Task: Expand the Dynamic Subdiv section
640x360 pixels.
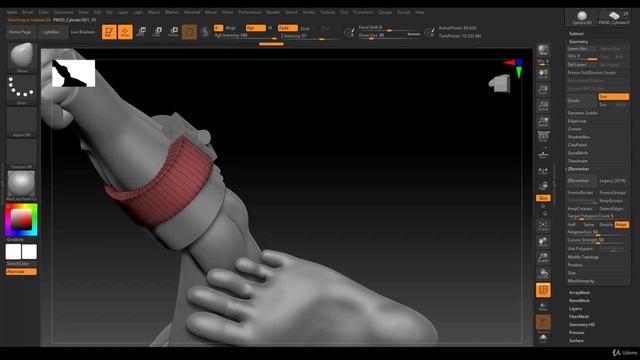Action: click(583, 113)
